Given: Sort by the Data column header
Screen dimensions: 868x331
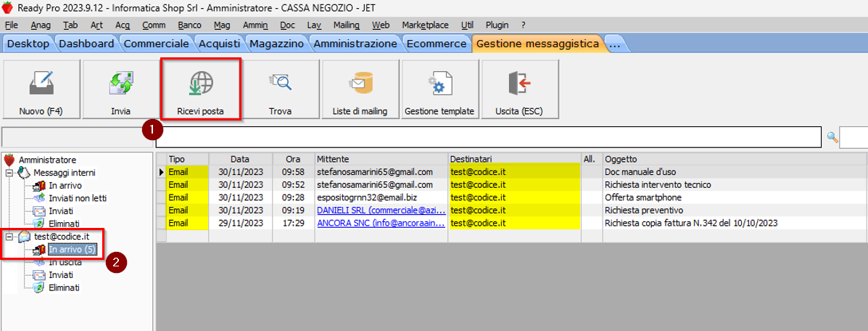Looking at the screenshot, I should click(x=240, y=158).
